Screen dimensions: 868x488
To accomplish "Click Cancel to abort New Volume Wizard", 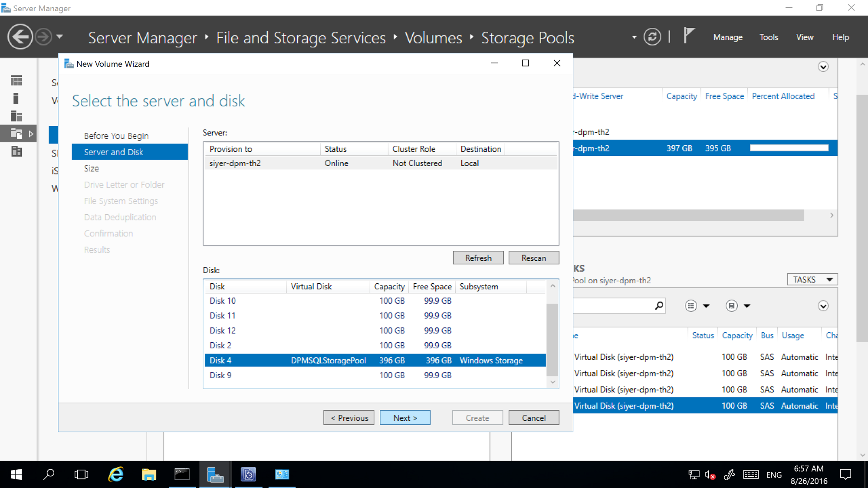I will point(533,418).
